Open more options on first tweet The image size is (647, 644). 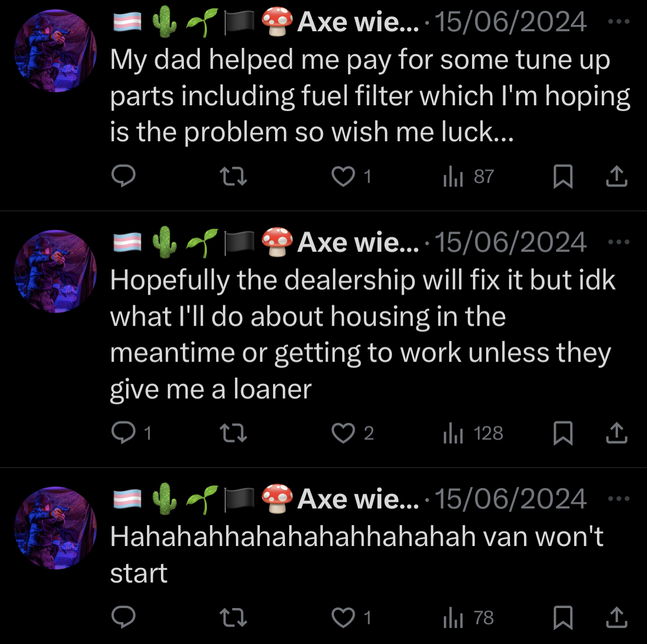tap(619, 22)
